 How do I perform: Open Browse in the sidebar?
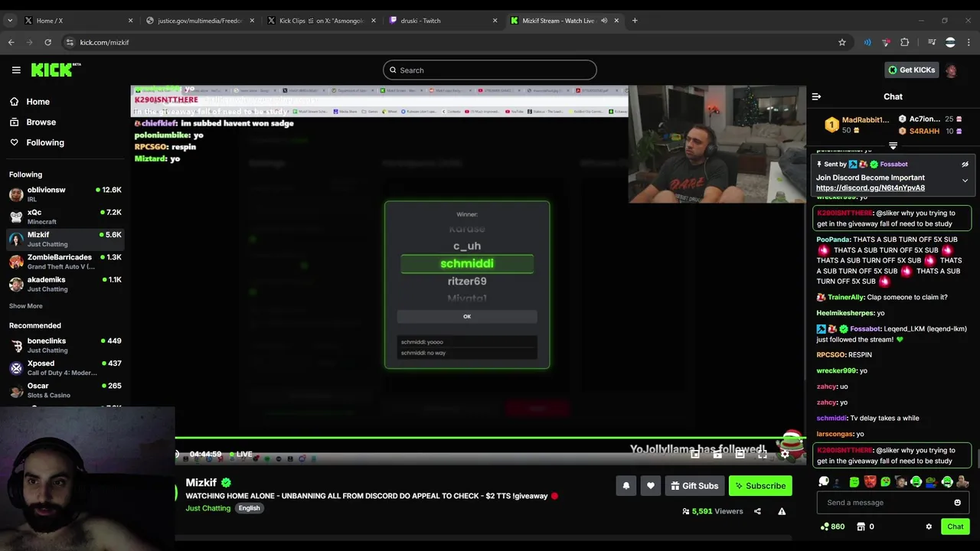[x=41, y=122]
